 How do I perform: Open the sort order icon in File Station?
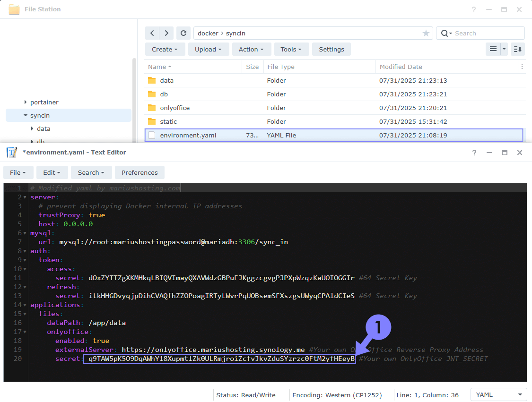(x=518, y=49)
